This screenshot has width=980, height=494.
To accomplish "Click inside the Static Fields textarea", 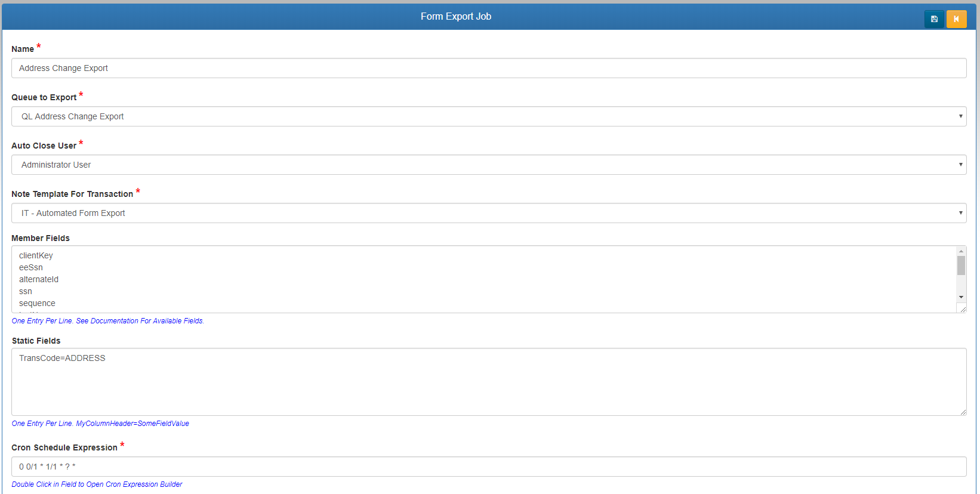I will [489, 382].
